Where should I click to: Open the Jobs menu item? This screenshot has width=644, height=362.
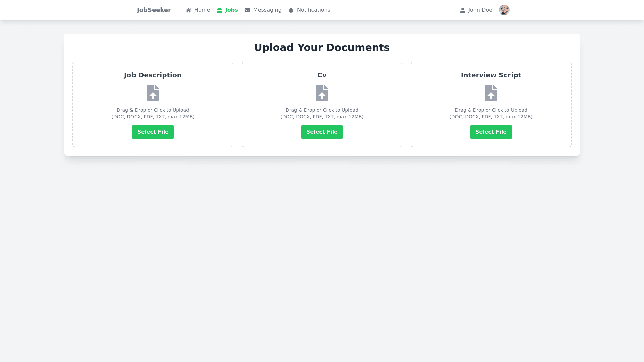(x=231, y=10)
